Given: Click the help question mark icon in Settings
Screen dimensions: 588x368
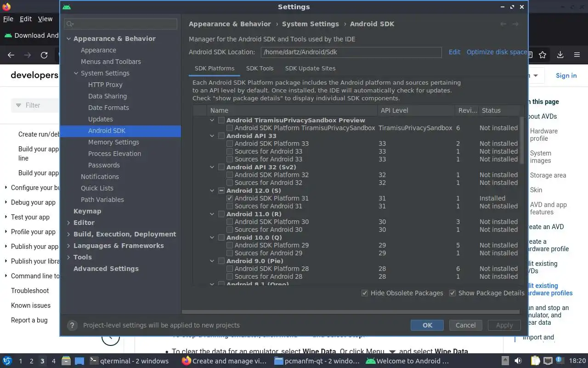Looking at the screenshot, I should tap(72, 325).
